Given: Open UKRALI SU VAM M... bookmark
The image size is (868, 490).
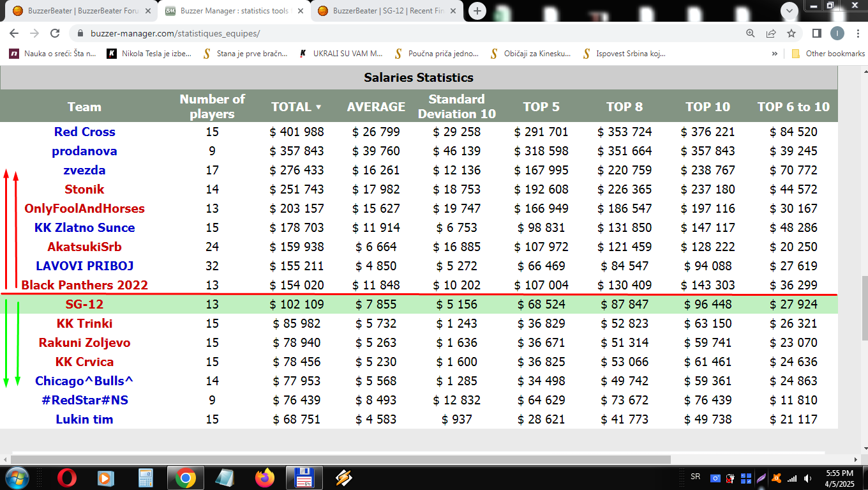Looking at the screenshot, I should coord(341,54).
